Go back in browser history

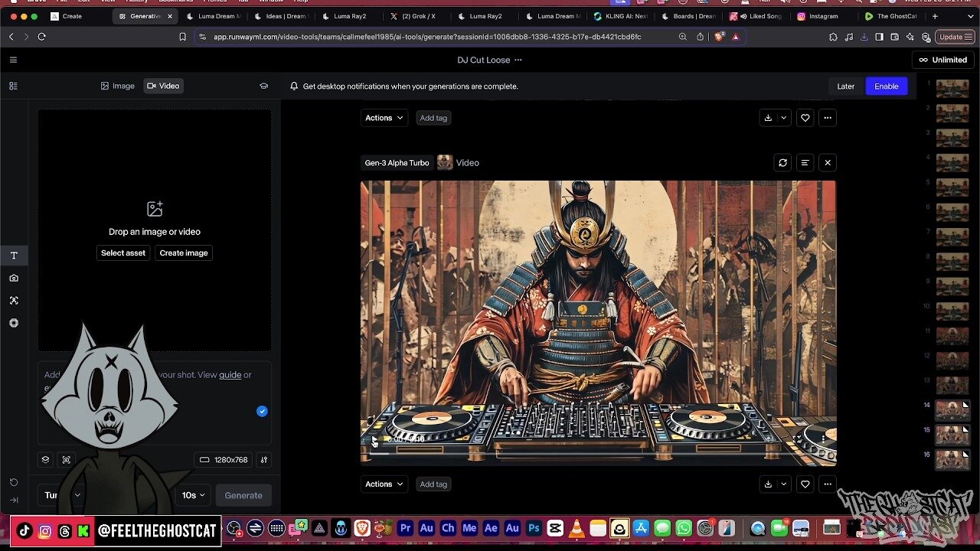tap(11, 36)
